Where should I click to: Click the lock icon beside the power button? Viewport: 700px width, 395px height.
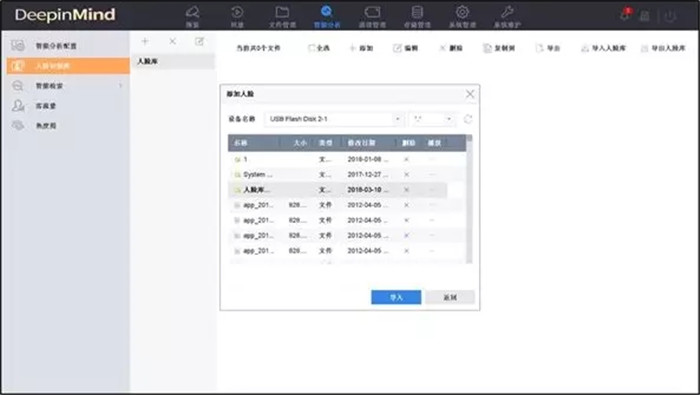(x=645, y=17)
